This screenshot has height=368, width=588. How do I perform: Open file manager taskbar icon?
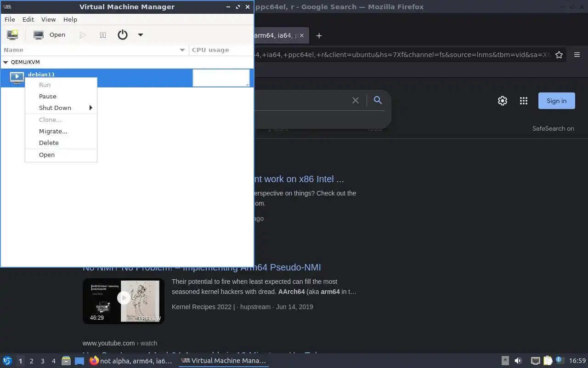(x=66, y=361)
